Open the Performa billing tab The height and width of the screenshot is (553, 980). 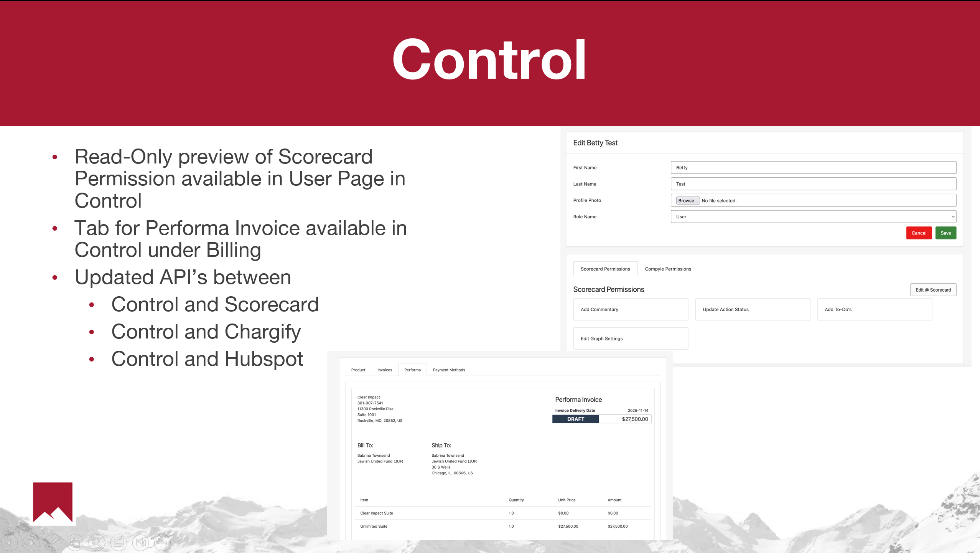pyautogui.click(x=412, y=370)
